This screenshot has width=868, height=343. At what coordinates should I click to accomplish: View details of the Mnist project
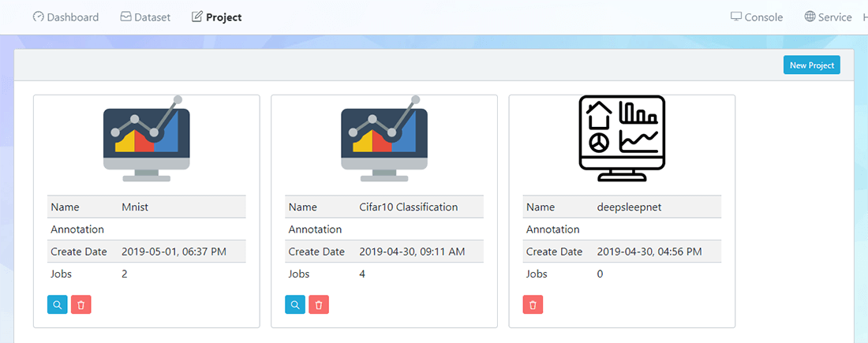(x=58, y=305)
